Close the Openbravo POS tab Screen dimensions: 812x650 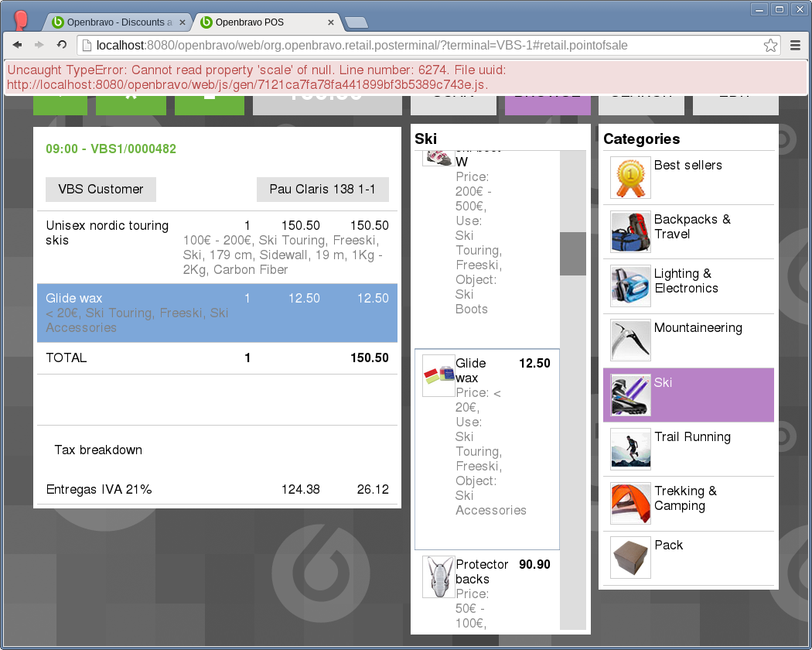331,22
